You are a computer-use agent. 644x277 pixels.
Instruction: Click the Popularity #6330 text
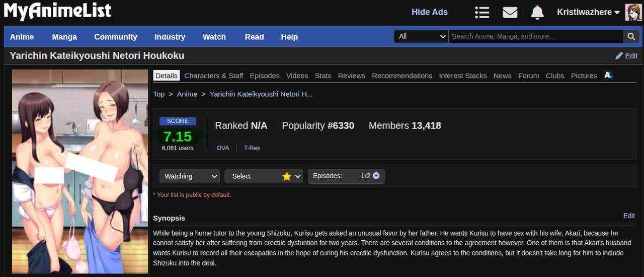(318, 125)
